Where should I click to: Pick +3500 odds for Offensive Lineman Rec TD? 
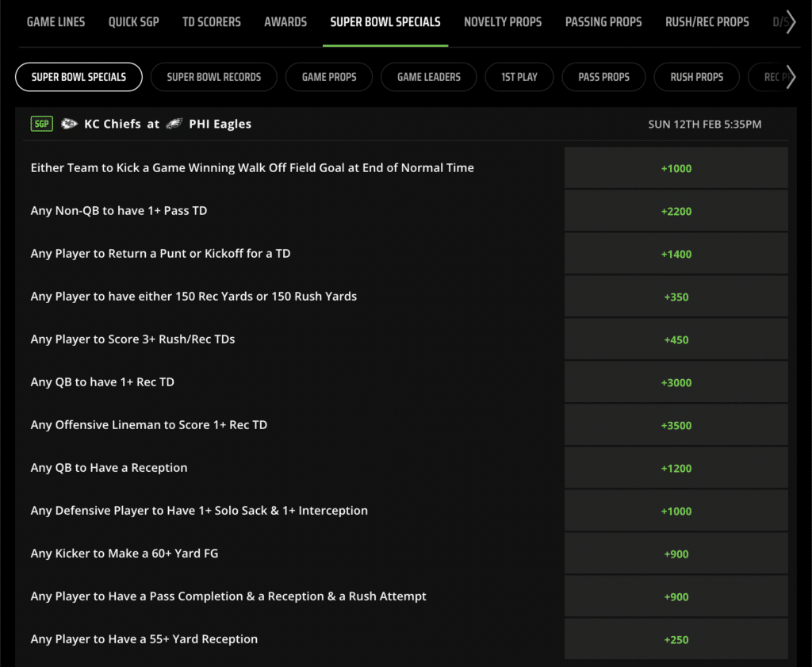click(x=676, y=425)
